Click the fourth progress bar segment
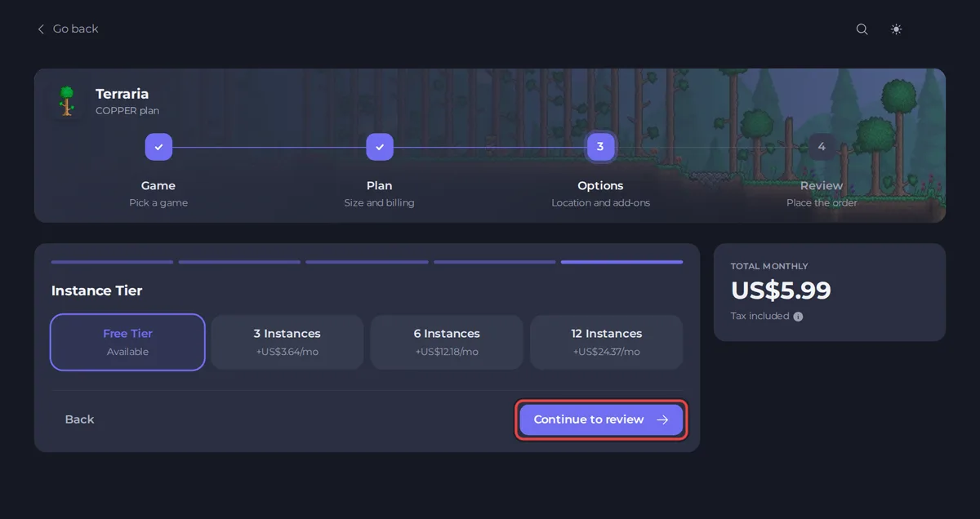This screenshot has width=980, height=519. point(494,262)
